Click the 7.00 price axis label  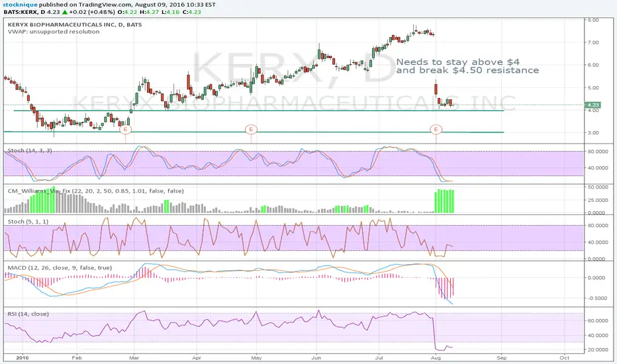[x=593, y=42]
